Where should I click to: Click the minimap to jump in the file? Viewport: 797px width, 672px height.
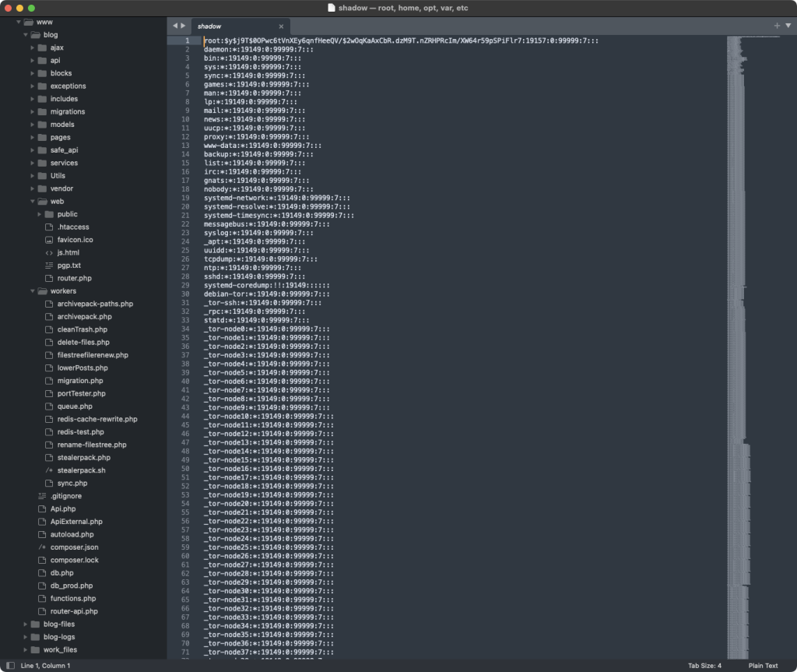(739, 311)
